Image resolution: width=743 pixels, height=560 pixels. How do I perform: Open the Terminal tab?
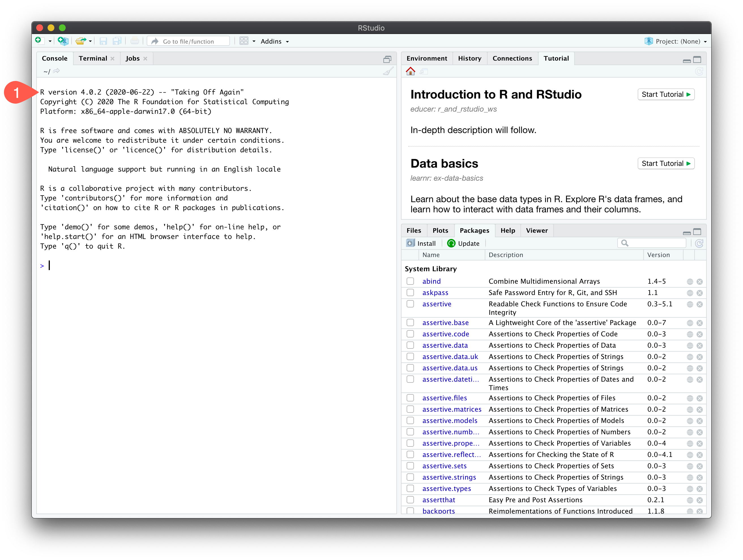[x=93, y=58]
